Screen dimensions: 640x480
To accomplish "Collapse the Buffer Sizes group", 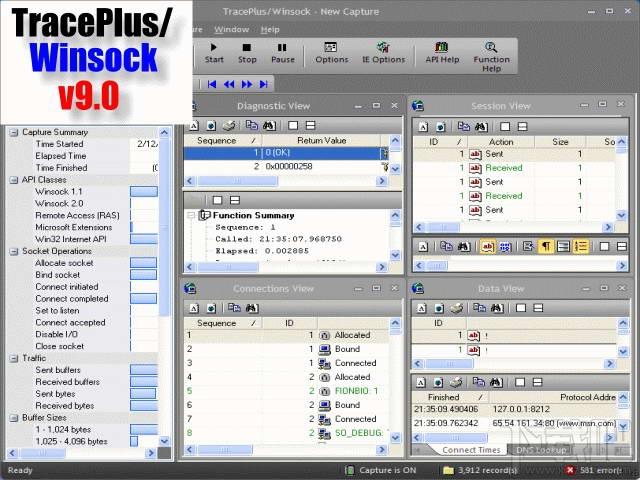I will [14, 418].
